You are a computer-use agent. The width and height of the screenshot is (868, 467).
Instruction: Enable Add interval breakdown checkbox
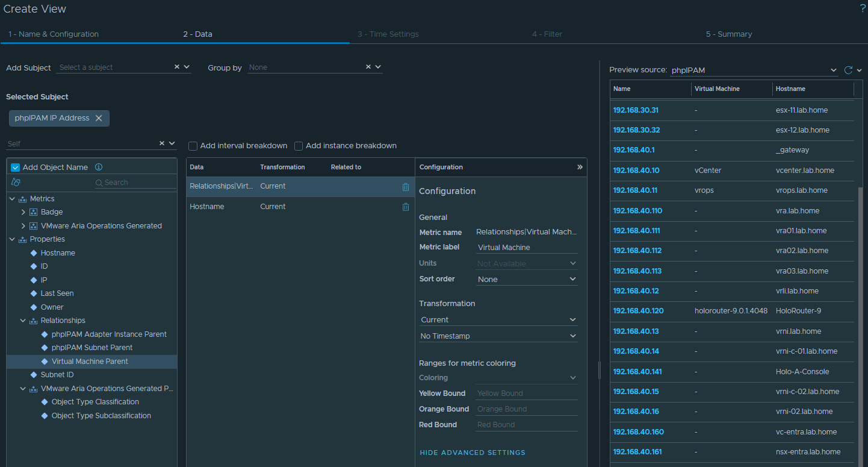(193, 146)
